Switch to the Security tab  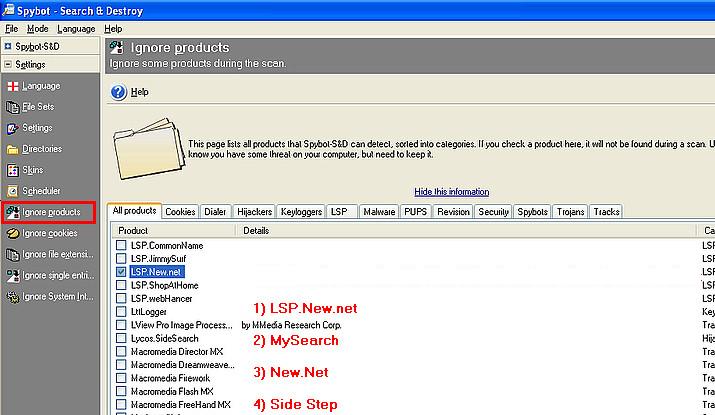[493, 212]
